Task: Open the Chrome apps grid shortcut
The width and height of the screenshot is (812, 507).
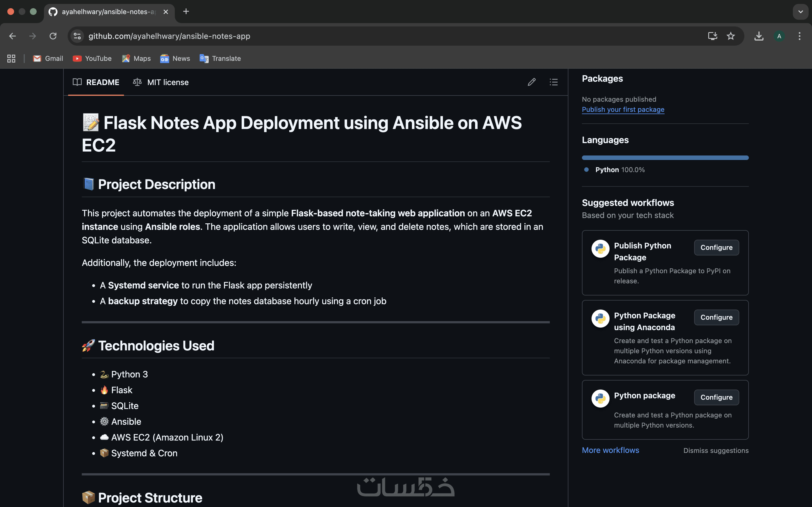Action: click(x=11, y=59)
